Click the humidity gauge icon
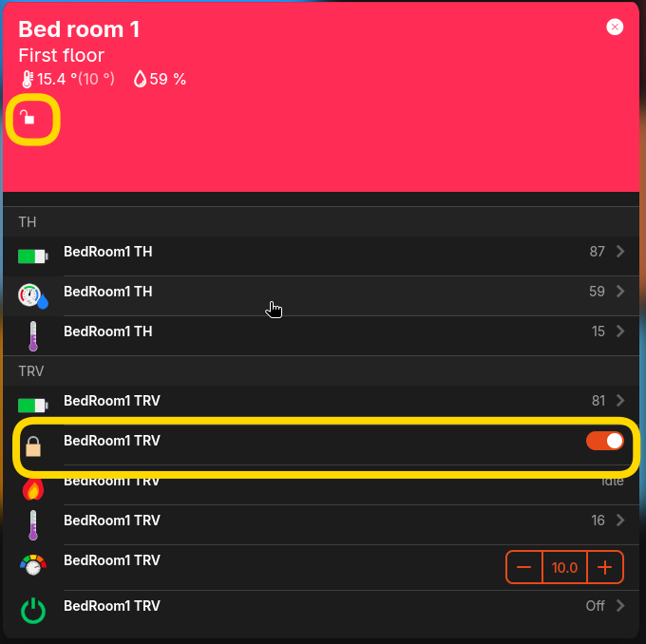Screen dimensions: 646x644 click(33, 296)
